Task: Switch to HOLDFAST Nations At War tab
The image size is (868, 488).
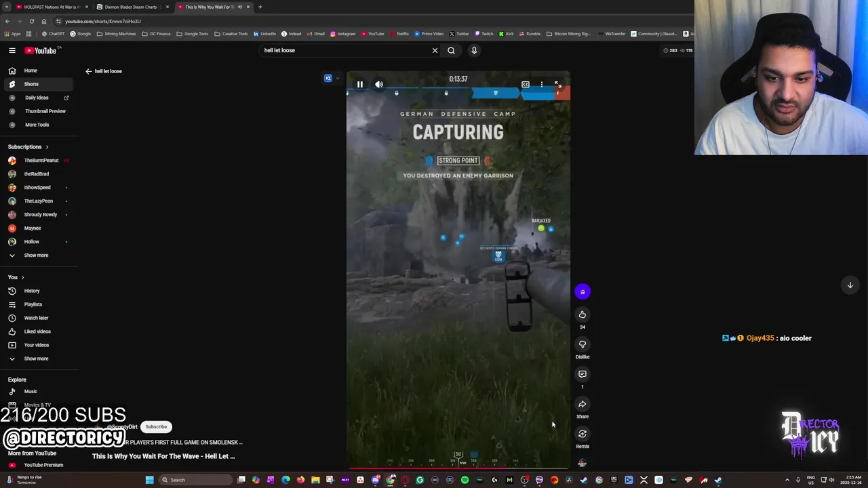Action: [52, 7]
